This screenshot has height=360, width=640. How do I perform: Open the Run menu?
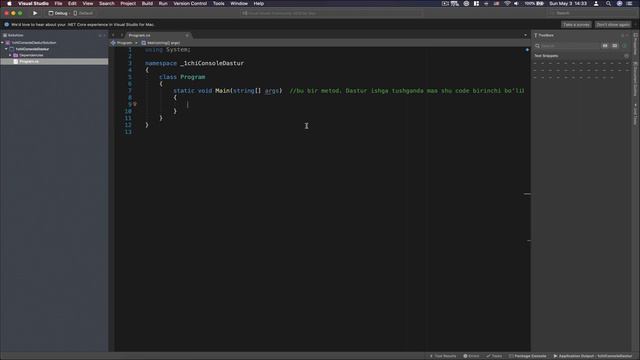click(x=163, y=3)
